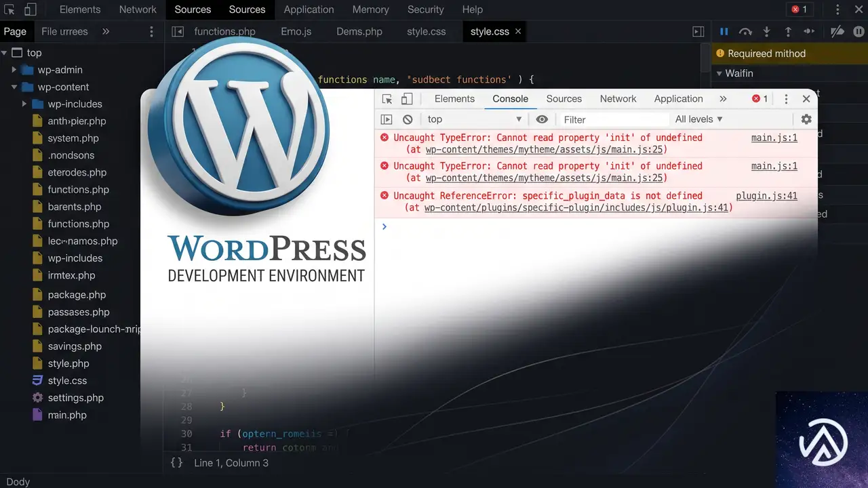Select the inspect element icon in Console panel

(387, 99)
